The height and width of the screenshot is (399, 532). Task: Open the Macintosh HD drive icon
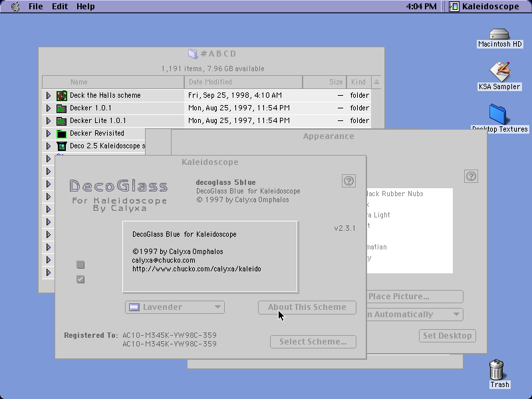click(x=499, y=35)
